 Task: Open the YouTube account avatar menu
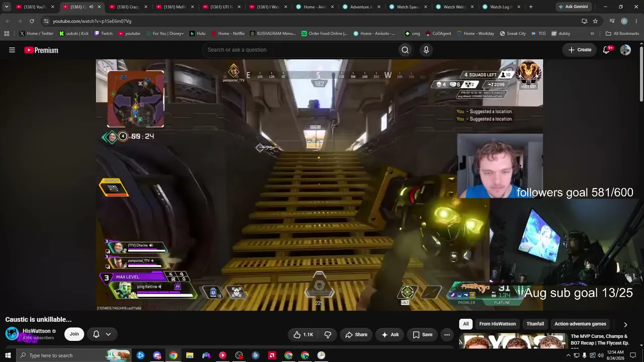click(625, 50)
